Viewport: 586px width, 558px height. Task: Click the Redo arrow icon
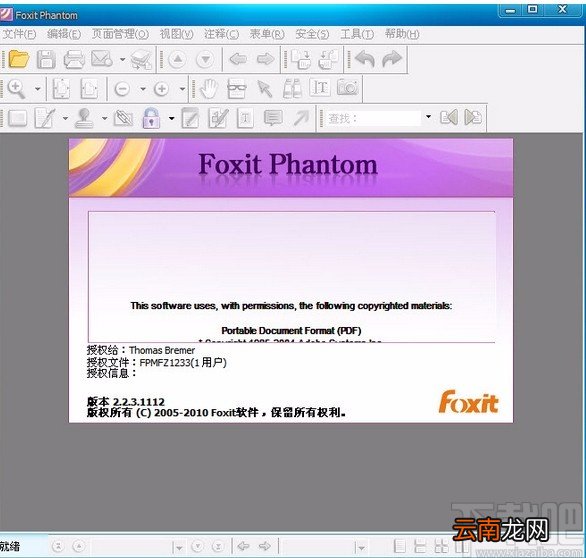392,59
